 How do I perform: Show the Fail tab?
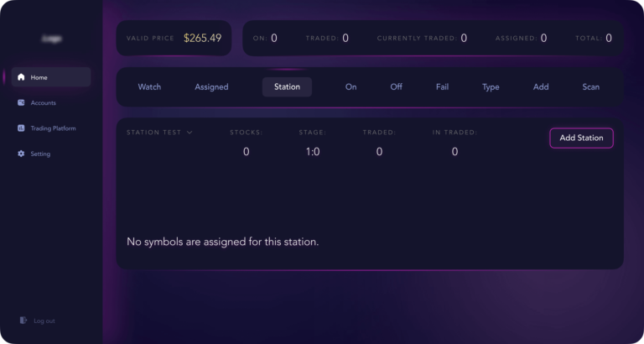coord(442,87)
